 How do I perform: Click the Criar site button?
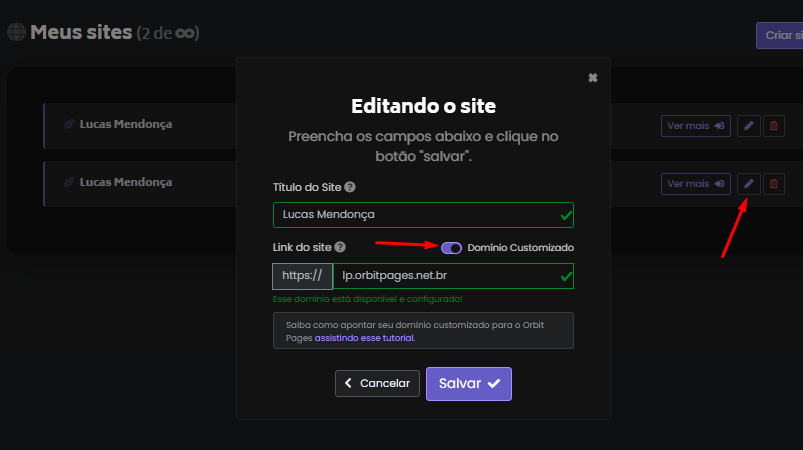pyautogui.click(x=780, y=35)
